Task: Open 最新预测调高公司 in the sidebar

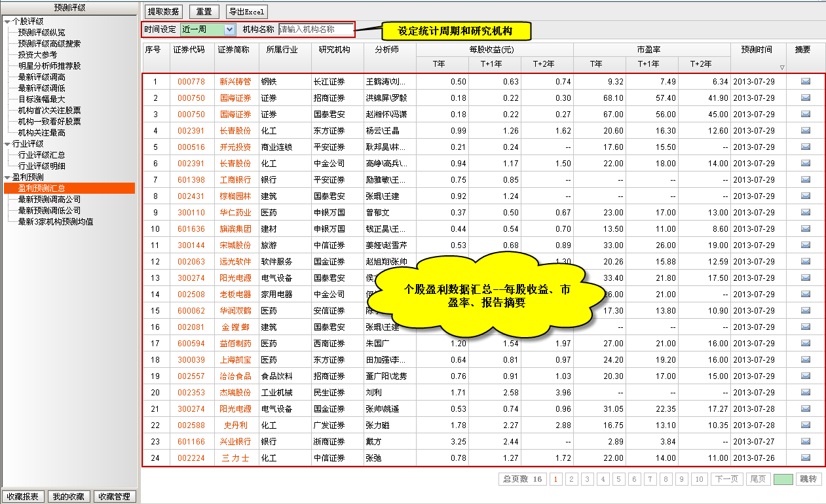Action: pos(49,200)
